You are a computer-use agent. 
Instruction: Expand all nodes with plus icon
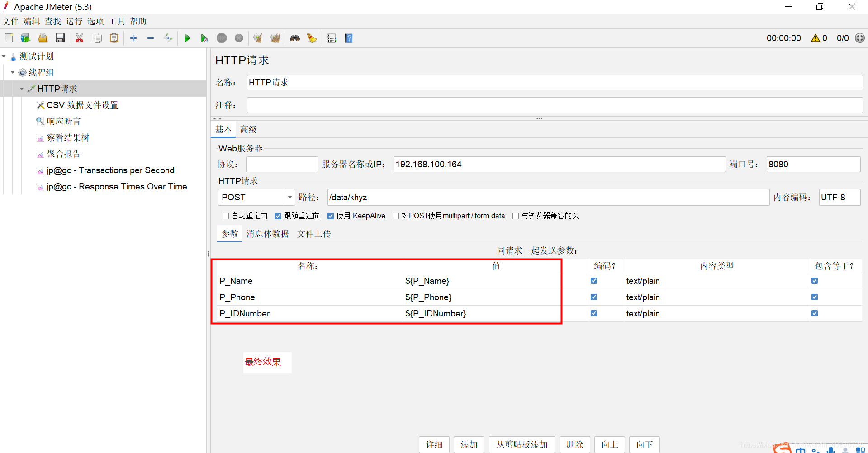click(133, 38)
